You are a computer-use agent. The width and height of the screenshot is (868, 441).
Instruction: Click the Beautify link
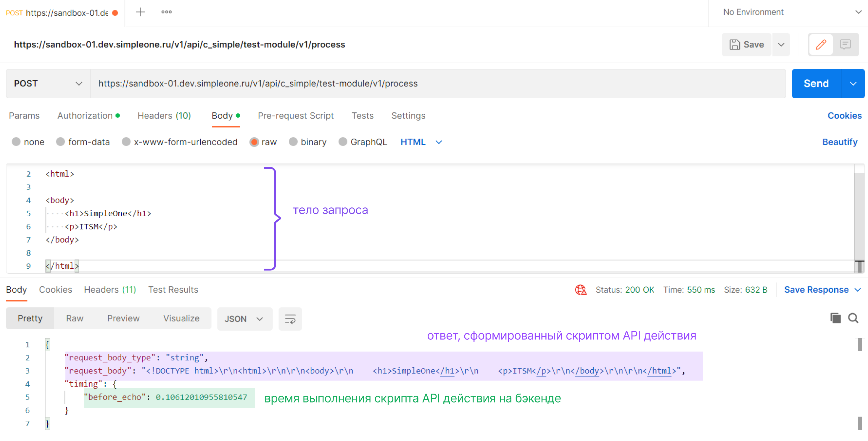(x=839, y=142)
